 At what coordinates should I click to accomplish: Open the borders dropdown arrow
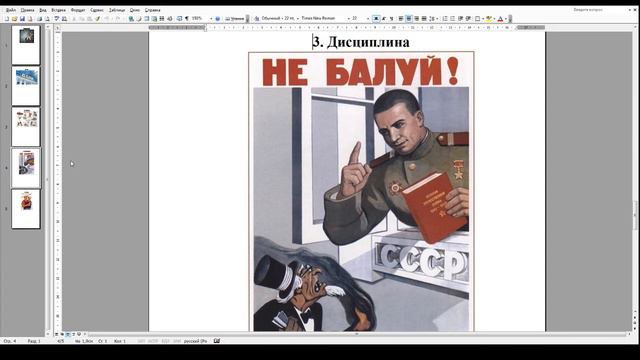coord(483,18)
